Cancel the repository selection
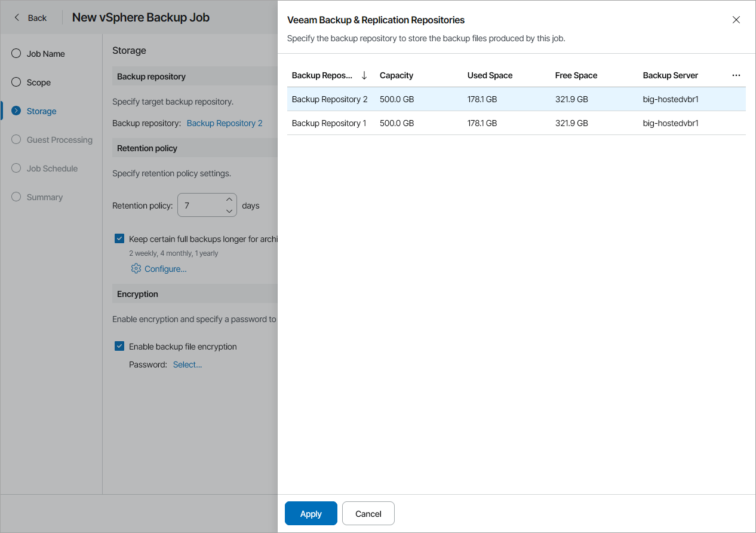756x533 pixels. (x=368, y=513)
